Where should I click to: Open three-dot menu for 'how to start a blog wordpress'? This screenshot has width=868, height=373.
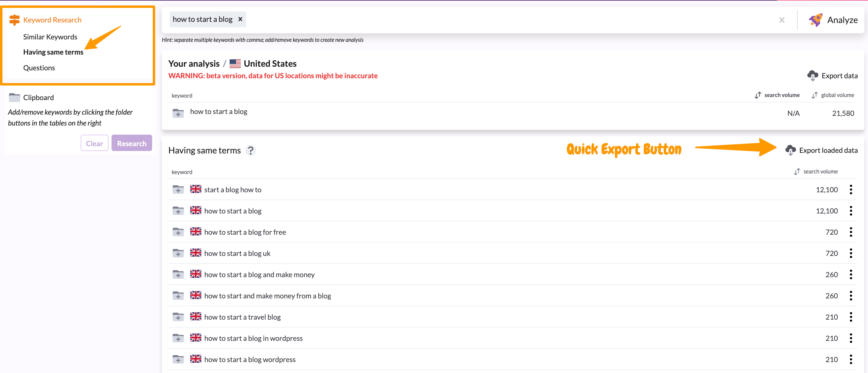tap(850, 359)
